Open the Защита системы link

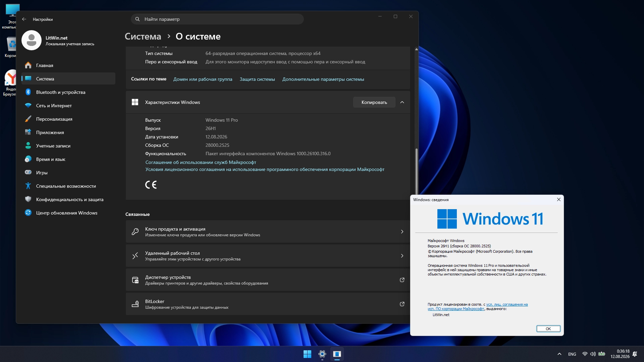point(257,79)
